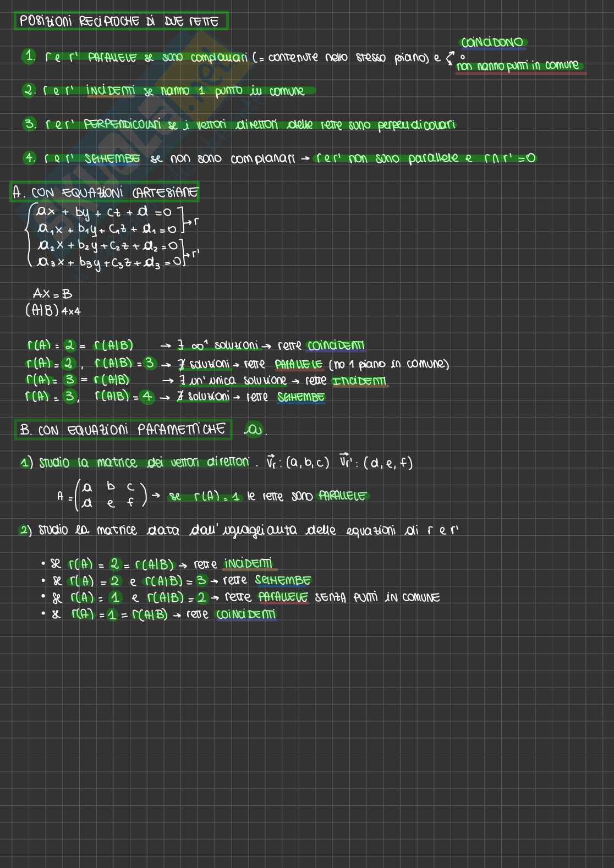Click 'PARALLELE' next to the r(A)=1 matrix
Image resolution: width=614 pixels, height=868 pixels.
[x=342, y=496]
